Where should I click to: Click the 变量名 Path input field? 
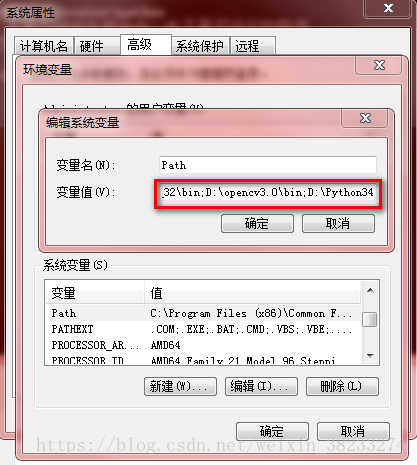[268, 165]
